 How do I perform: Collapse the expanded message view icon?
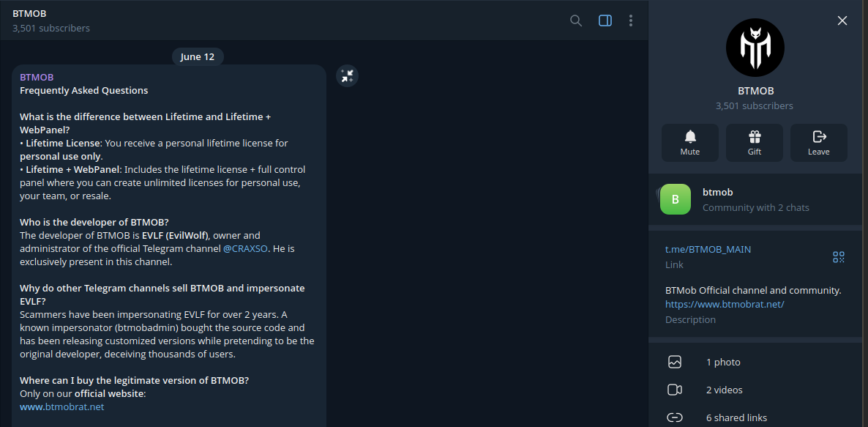coord(347,76)
